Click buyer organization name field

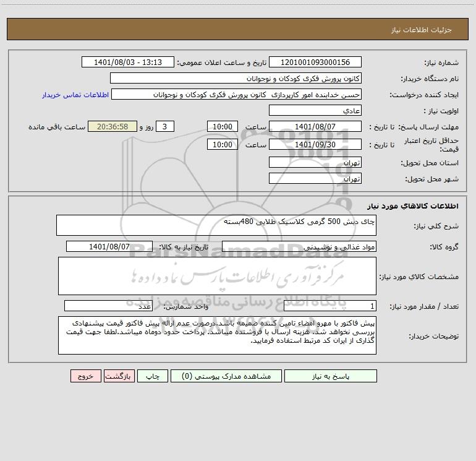236,78
